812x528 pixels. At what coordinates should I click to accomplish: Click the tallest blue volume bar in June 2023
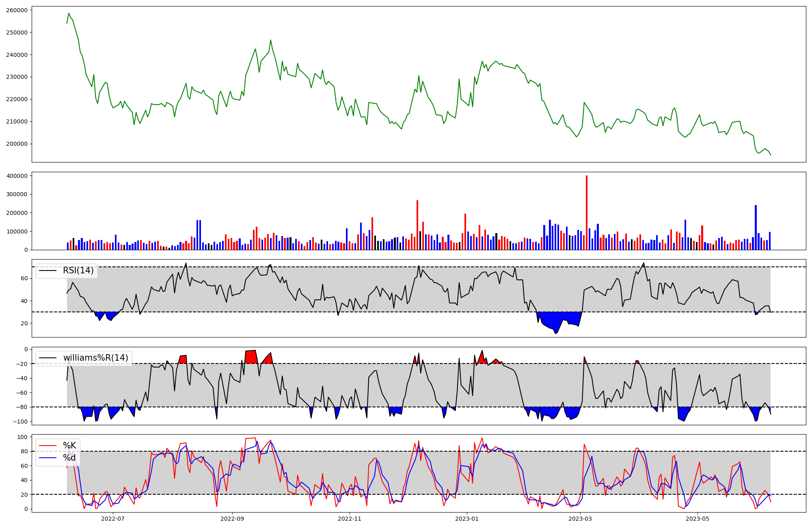(x=756, y=227)
